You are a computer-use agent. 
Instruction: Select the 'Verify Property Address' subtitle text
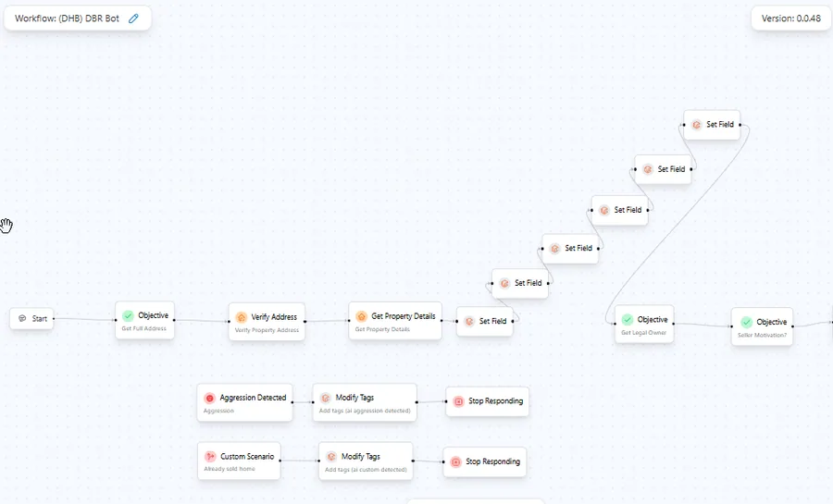267,330
